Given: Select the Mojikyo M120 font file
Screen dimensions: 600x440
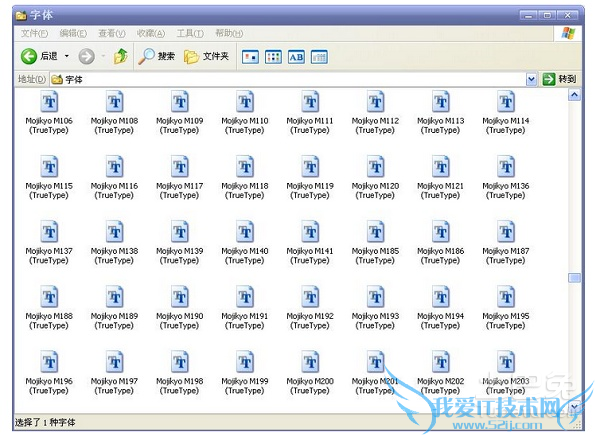Looking at the screenshot, I should tap(375, 178).
